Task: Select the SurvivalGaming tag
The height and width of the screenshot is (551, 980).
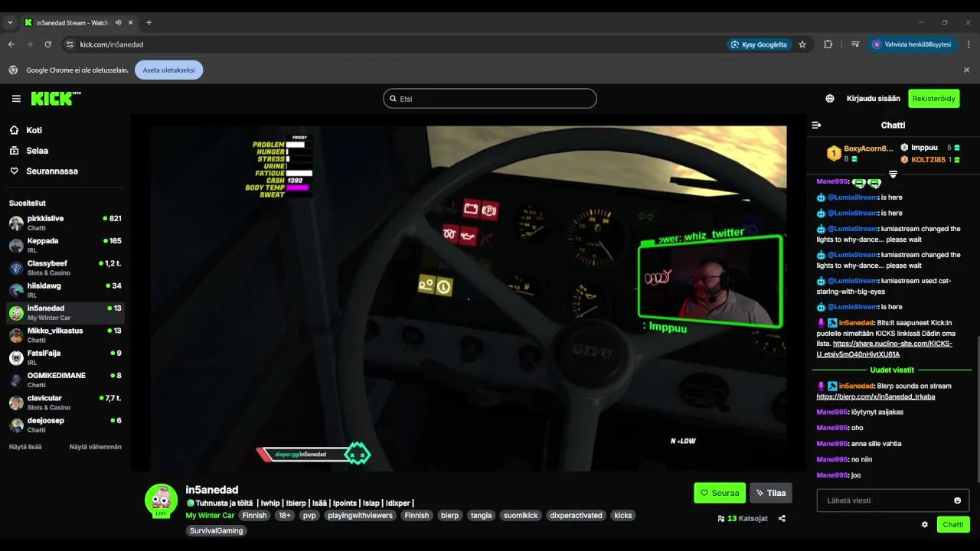Action: 216,530
